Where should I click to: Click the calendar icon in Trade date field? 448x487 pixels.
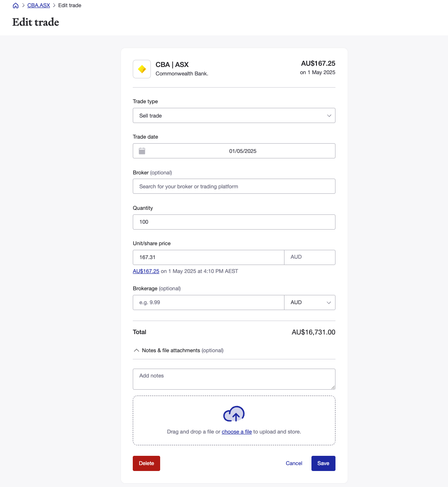[x=142, y=150]
